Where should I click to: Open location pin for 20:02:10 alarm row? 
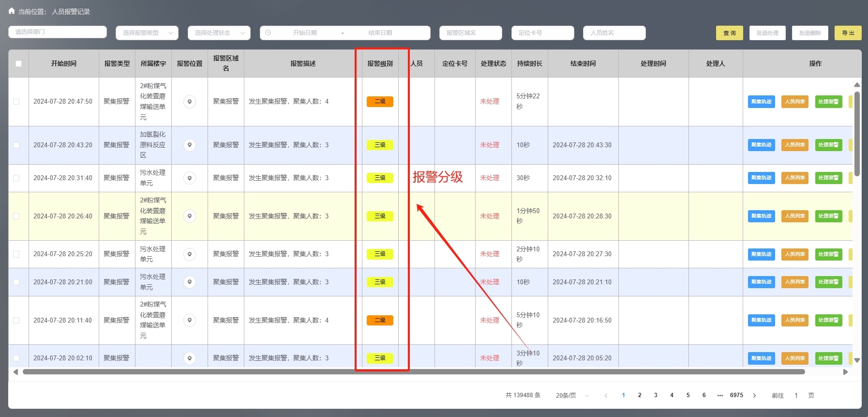tap(190, 358)
